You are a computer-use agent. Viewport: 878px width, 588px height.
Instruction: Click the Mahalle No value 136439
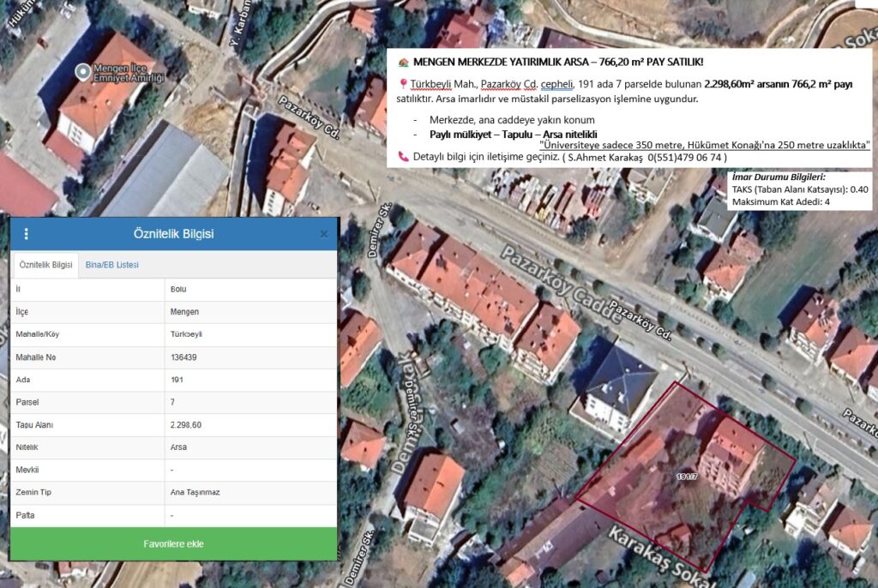coord(183,357)
